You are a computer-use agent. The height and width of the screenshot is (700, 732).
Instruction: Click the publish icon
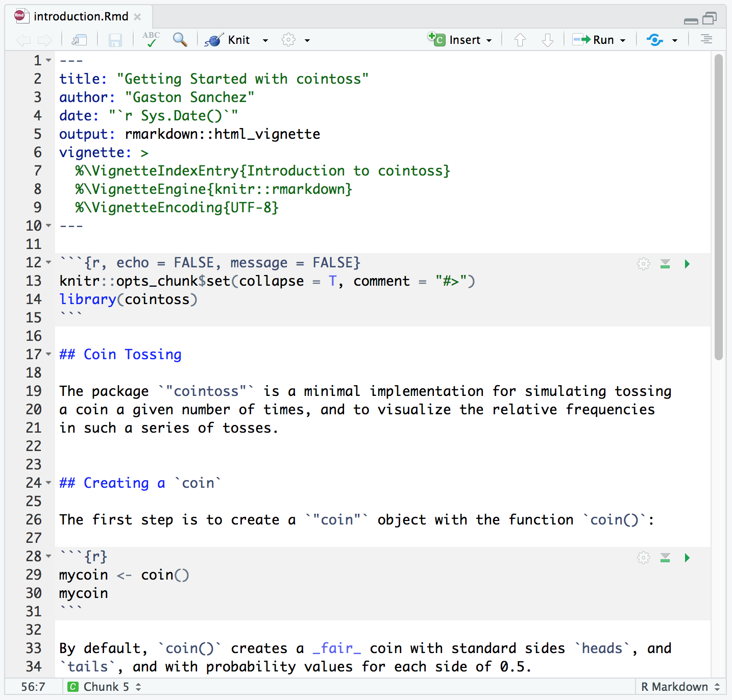click(x=654, y=40)
